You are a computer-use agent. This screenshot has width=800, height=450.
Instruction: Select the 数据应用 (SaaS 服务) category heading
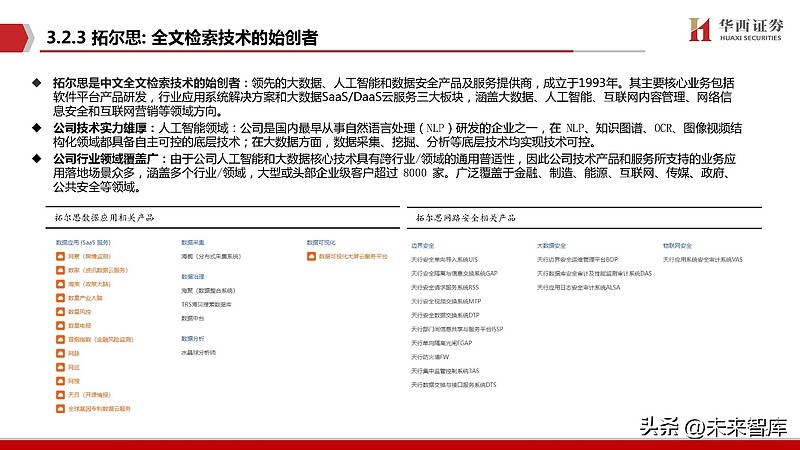82,242
